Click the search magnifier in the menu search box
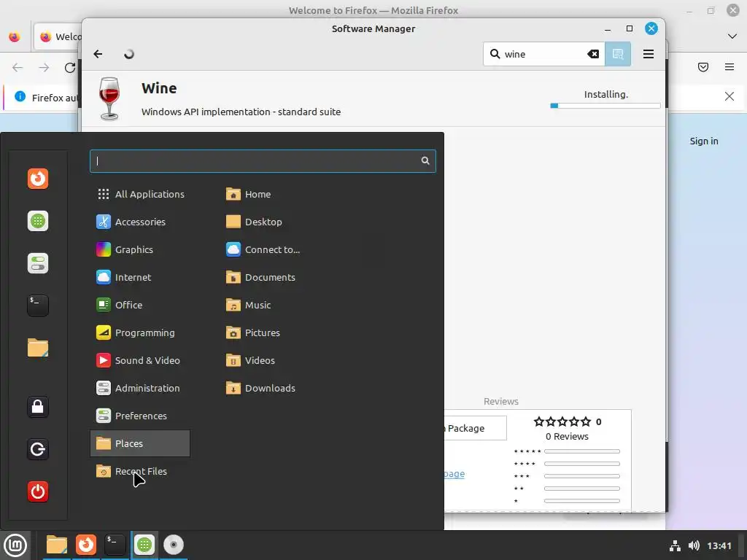This screenshot has width=747, height=560. 425,161
